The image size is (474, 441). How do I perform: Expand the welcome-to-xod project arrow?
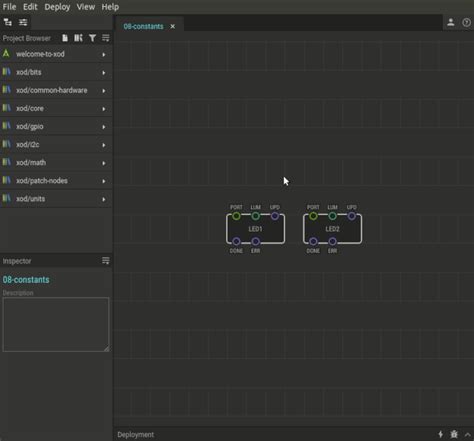tap(104, 54)
